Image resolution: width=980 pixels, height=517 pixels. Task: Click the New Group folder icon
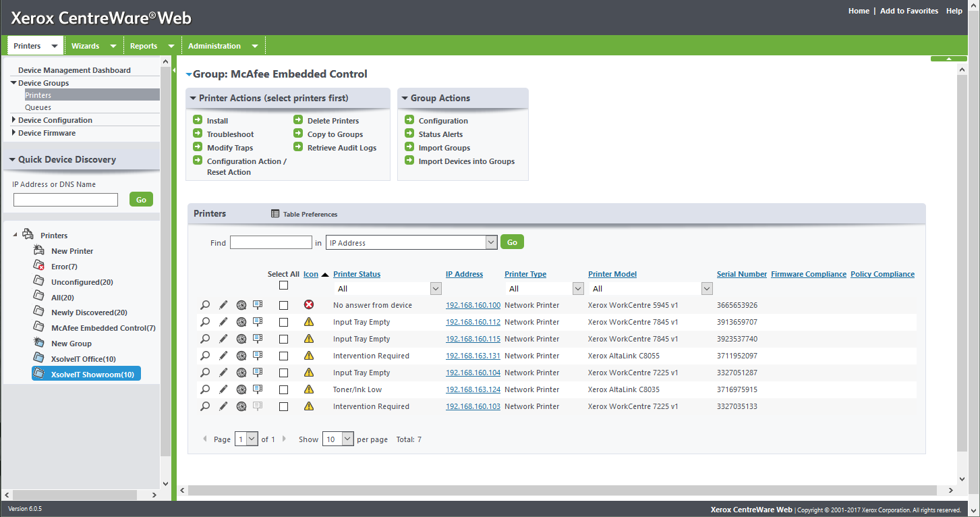coord(39,344)
